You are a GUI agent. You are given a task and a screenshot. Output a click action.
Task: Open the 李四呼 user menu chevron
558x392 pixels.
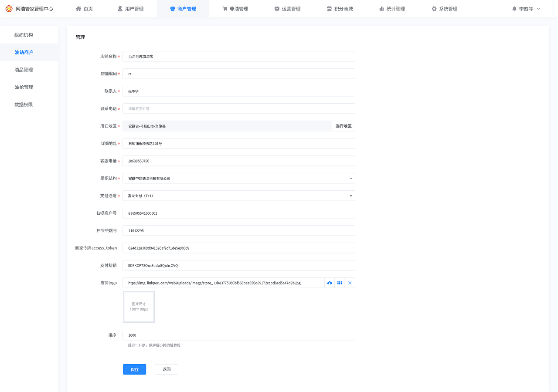pyautogui.click(x=538, y=9)
